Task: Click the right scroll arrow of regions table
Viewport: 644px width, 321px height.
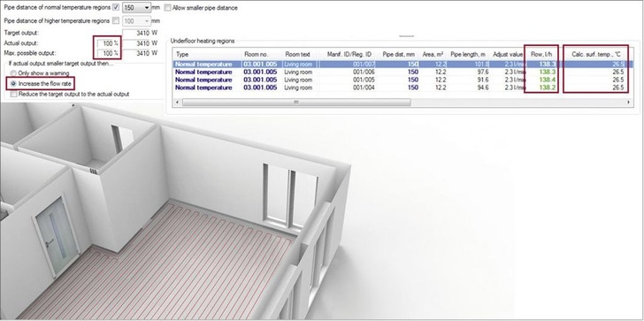Action: coord(629,103)
